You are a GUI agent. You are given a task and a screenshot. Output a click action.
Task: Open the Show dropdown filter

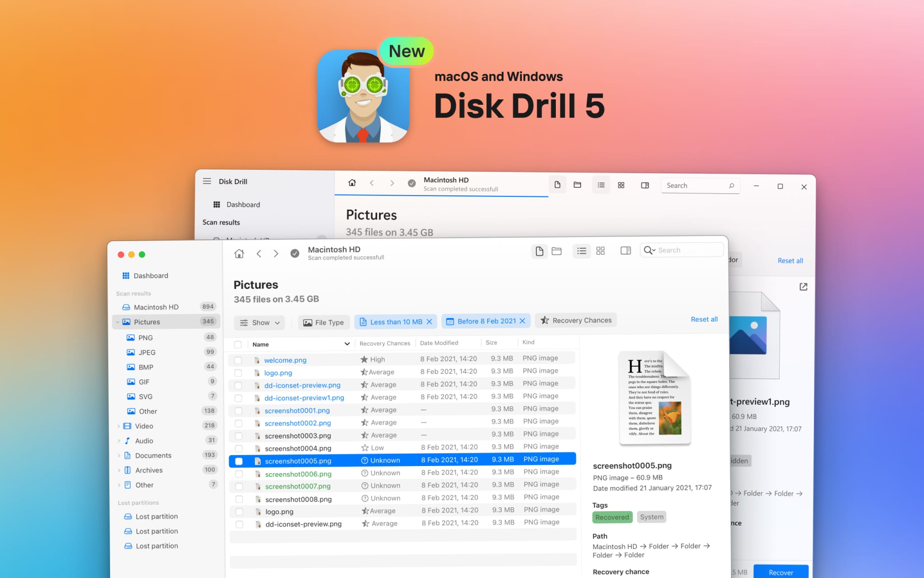pyautogui.click(x=259, y=322)
